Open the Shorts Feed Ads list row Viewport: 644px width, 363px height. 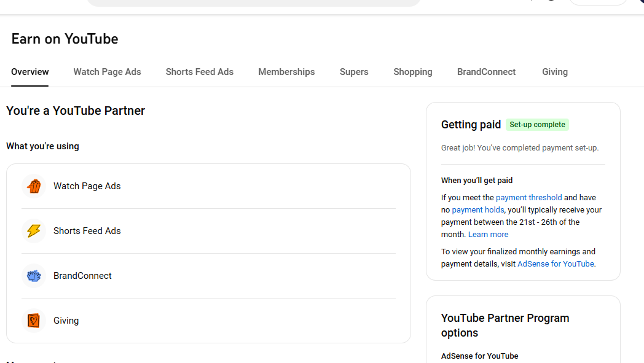point(209,231)
